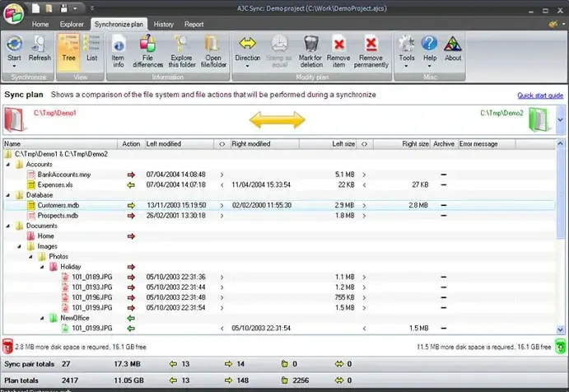Sort by the Left modified column header
This screenshot has height=392, width=569.
point(180,144)
